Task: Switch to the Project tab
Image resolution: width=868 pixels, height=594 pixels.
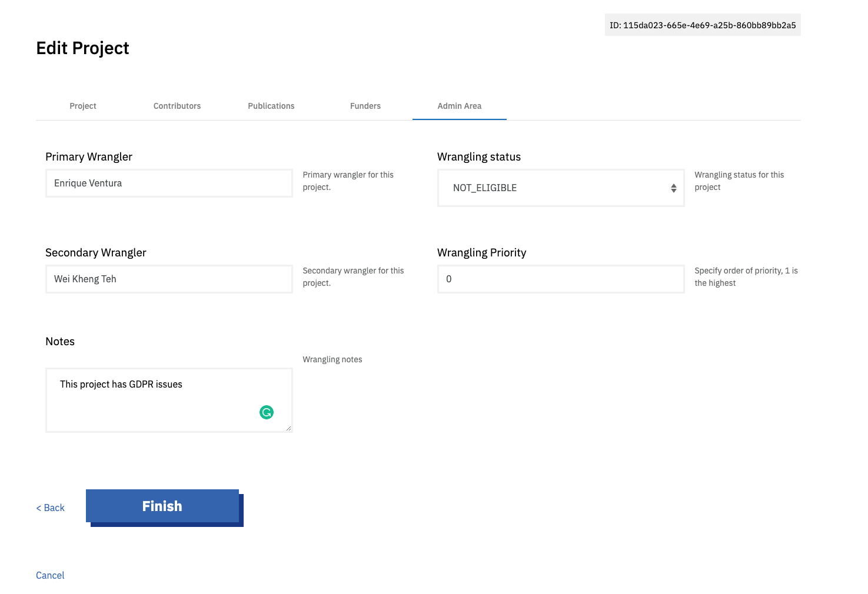Action: (82, 106)
